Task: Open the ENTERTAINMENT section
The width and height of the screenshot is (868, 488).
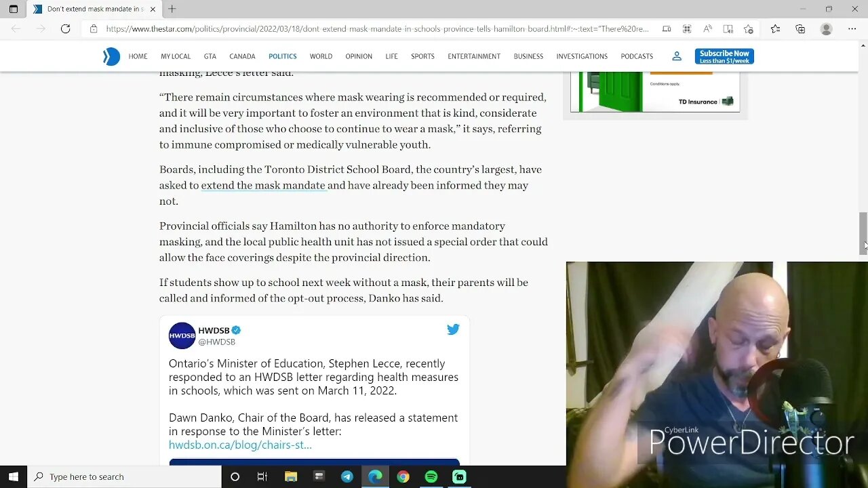Action: point(474,56)
